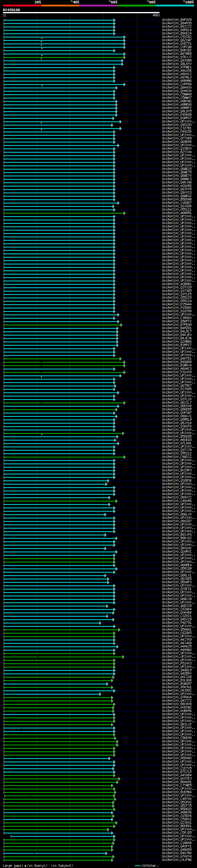The width and height of the screenshot is (197, 868).
Task: Select the UniRef100_P31009 label
Action: point(177,372)
